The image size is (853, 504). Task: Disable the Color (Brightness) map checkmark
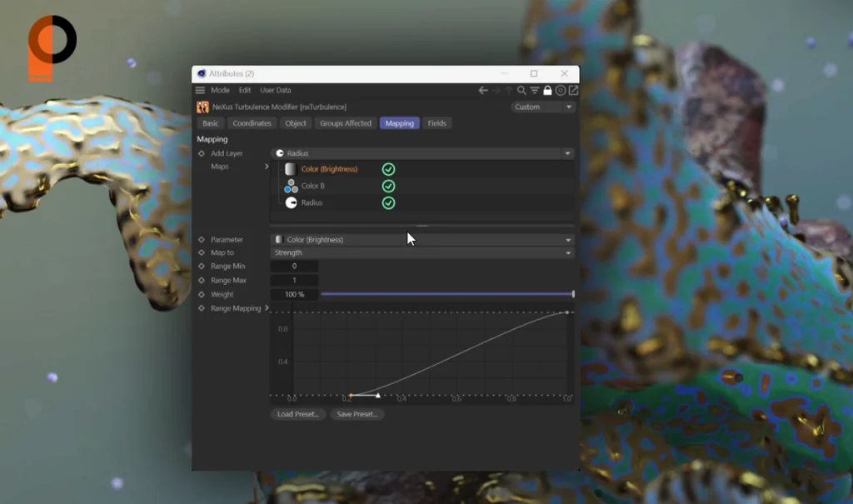(x=388, y=169)
